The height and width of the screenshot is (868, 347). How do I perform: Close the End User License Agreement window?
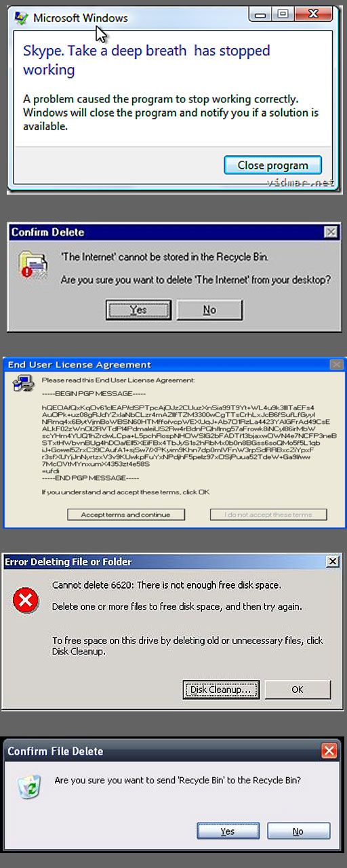(x=335, y=365)
